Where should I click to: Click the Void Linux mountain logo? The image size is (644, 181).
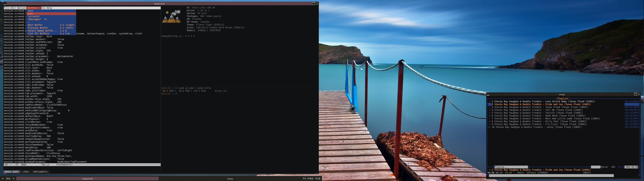point(172,16)
